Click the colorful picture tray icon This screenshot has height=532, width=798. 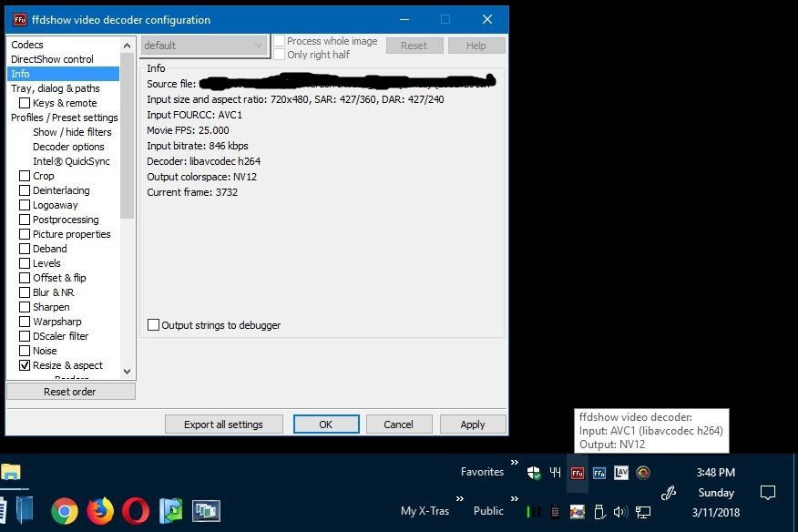pyautogui.click(x=578, y=511)
